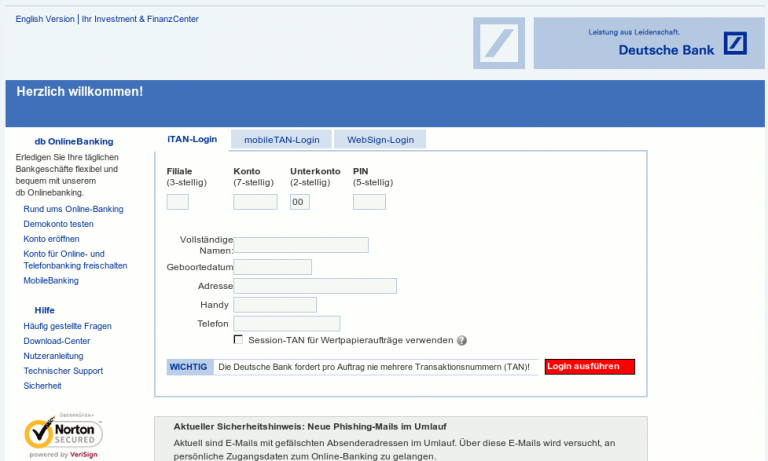The width and height of the screenshot is (768, 461).
Task: Open the Download-Center link
Action: [57, 341]
